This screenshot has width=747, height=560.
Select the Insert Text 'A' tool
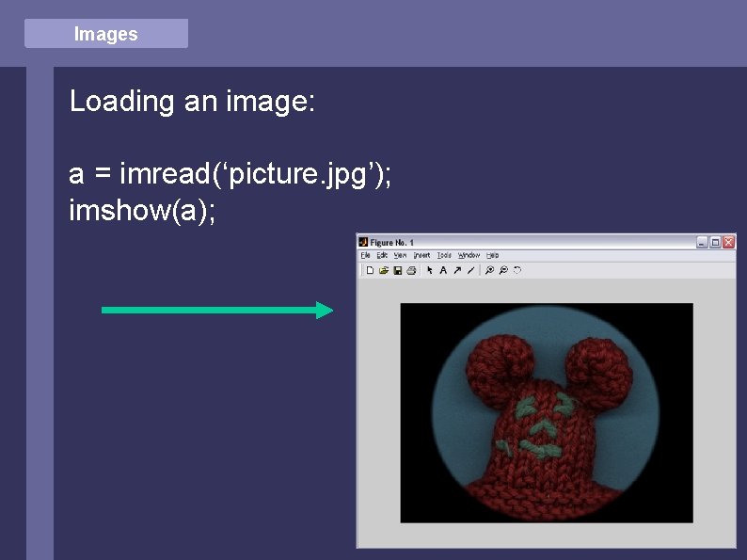(x=443, y=270)
